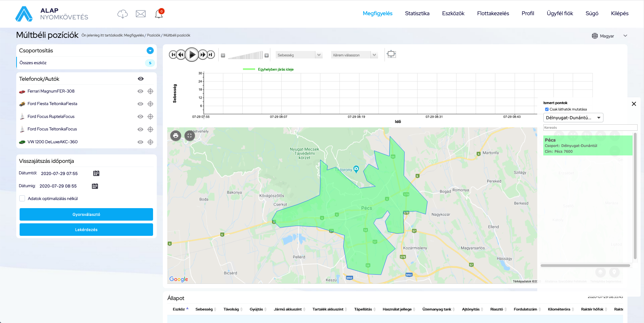The width and height of the screenshot is (644, 323).
Task: Print the map using the printer icon
Action: (x=176, y=136)
